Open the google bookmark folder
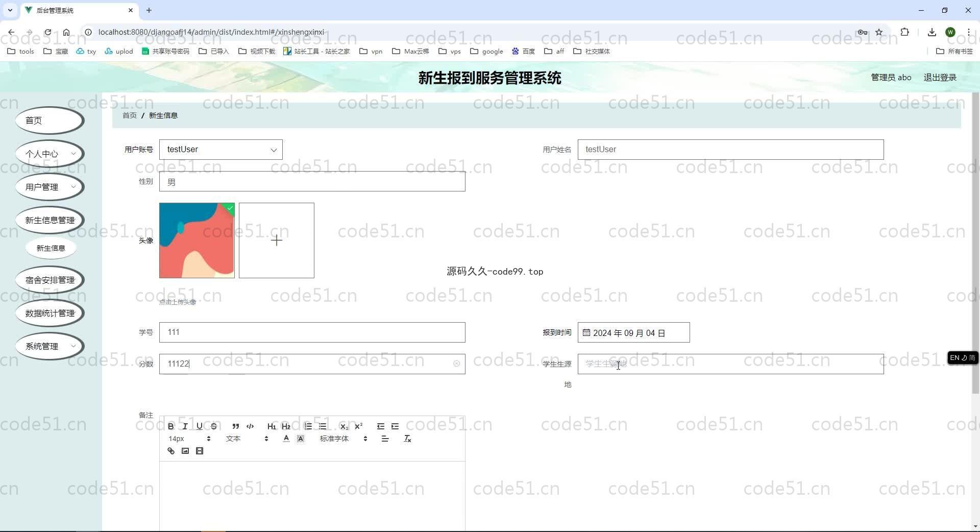This screenshot has width=980, height=532. (x=486, y=51)
